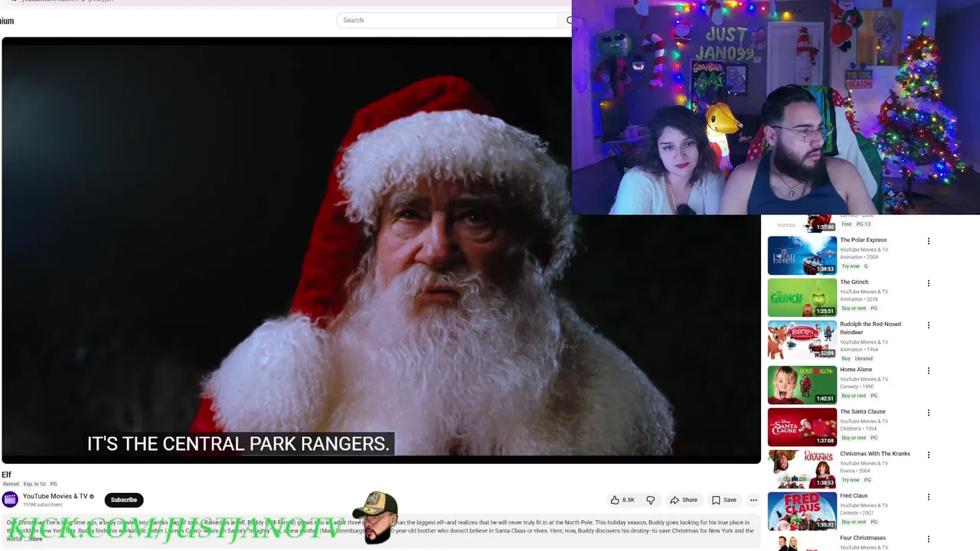Click 'Unrated' badge under Rudolph
This screenshot has width=980, height=551.
click(864, 358)
